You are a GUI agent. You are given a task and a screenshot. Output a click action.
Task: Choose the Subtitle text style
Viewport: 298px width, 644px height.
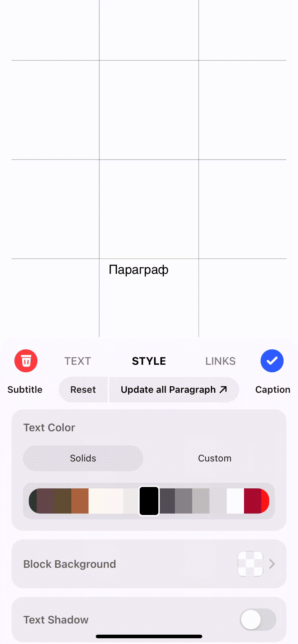click(x=25, y=390)
